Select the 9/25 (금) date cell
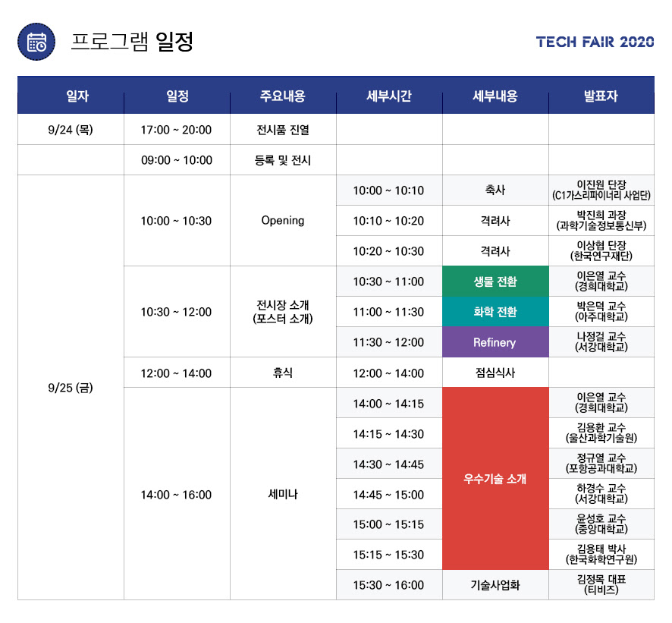 (70, 388)
